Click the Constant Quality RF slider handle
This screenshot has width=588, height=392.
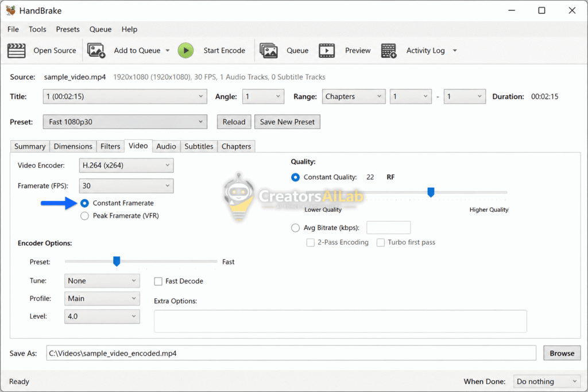pos(431,192)
